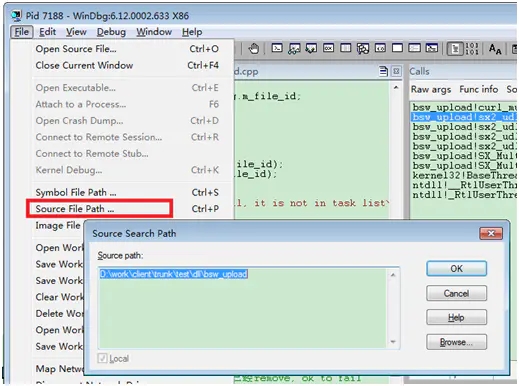Click the 101 binary mode toolbar icon
The height and width of the screenshot is (386, 519).
point(472,49)
